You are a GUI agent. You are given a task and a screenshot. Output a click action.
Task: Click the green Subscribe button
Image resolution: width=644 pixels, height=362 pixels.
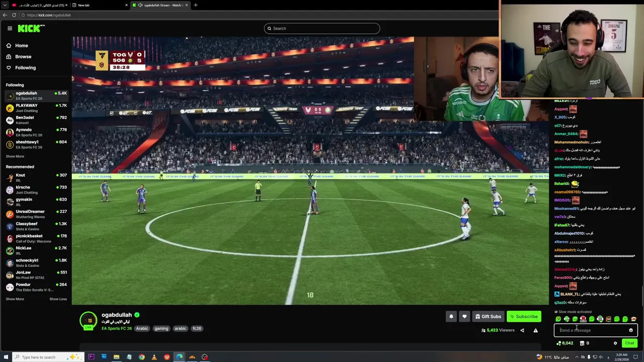pos(524,316)
